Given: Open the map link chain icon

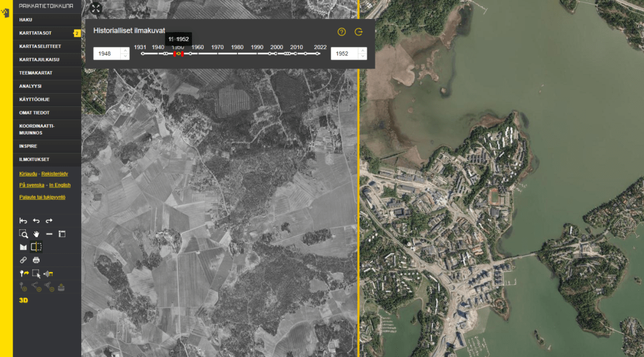Looking at the screenshot, I should point(23,260).
